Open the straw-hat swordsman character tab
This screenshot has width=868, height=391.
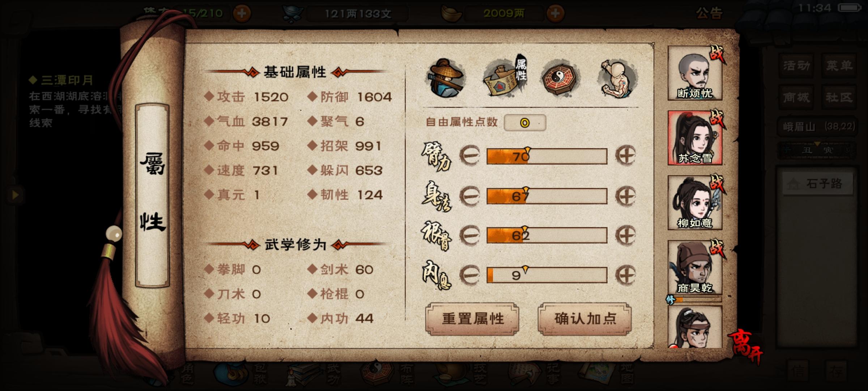(446, 79)
